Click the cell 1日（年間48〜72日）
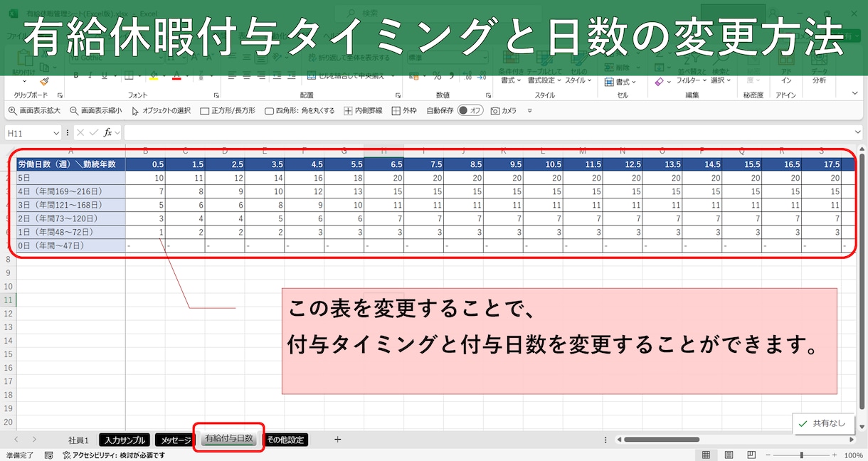The height and width of the screenshot is (461, 868). coord(70,232)
